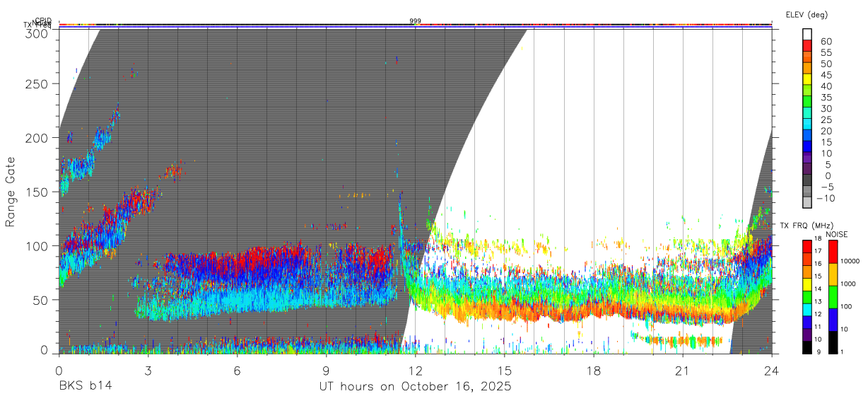Pick the red segment of TX FRQ color bar
Screen dimensions: 868x401
[x=807, y=247]
